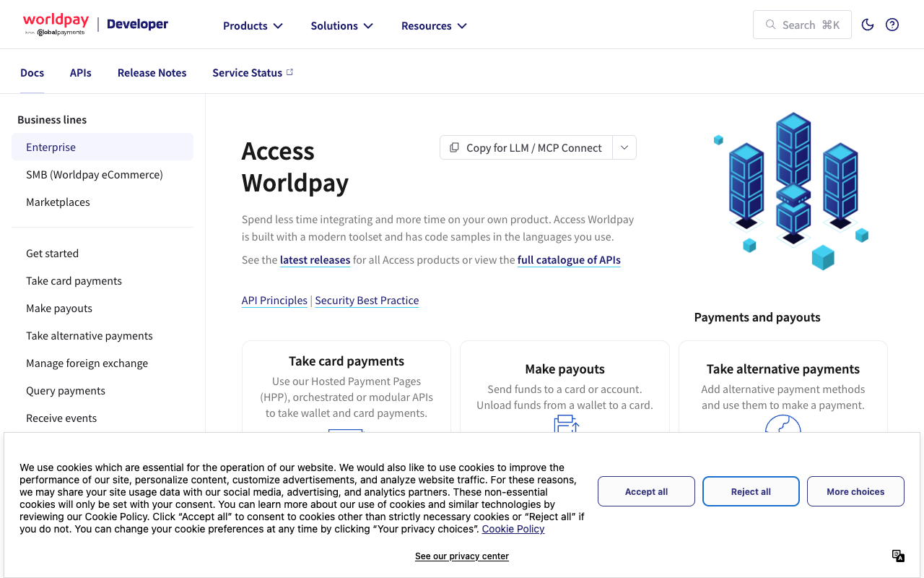Click the Search input field

(802, 25)
